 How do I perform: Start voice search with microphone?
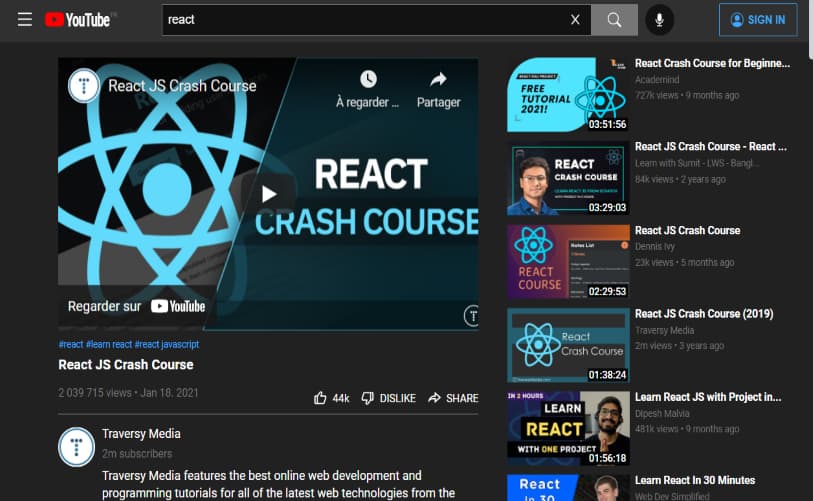point(659,20)
